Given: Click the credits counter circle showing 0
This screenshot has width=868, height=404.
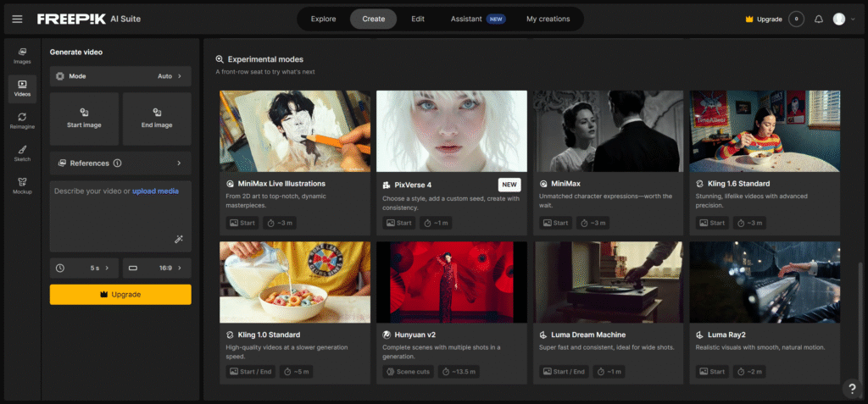Looking at the screenshot, I should [796, 19].
